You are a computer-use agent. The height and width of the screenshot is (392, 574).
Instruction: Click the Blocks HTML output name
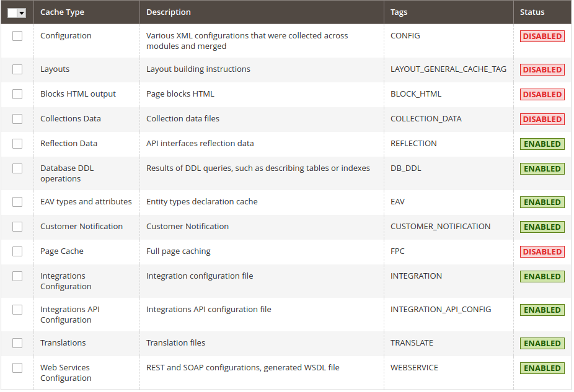coord(78,94)
